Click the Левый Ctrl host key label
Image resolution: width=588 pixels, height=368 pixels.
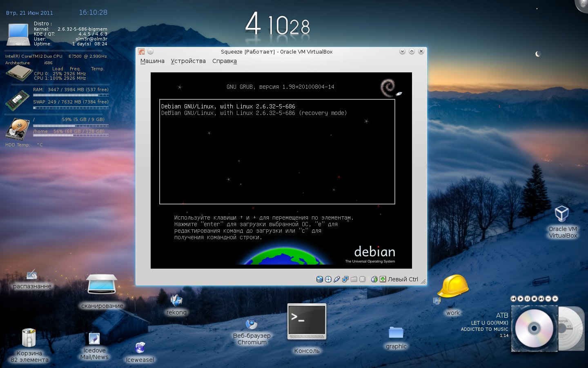tap(403, 279)
